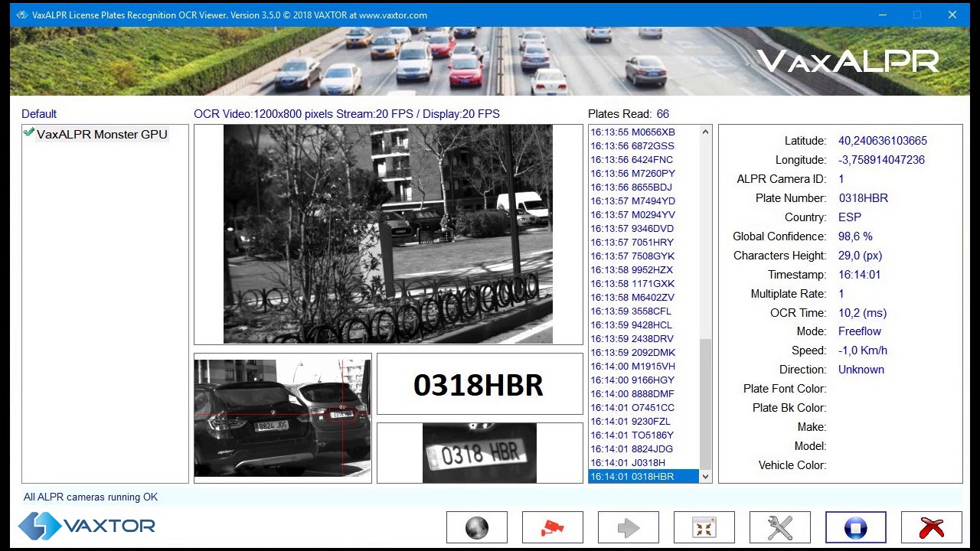The image size is (980, 551).
Task: Minimize the VaxALPR window
Action: tap(881, 15)
